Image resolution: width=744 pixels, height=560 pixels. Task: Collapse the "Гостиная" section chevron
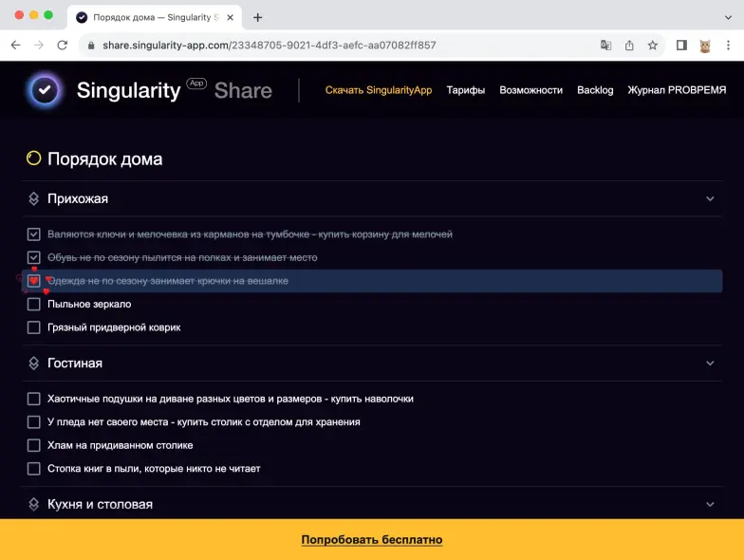pos(710,364)
